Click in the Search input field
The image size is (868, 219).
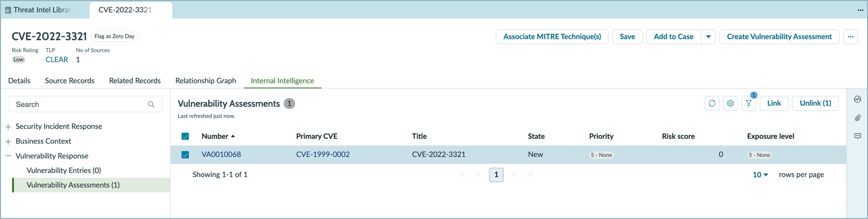[x=85, y=104]
